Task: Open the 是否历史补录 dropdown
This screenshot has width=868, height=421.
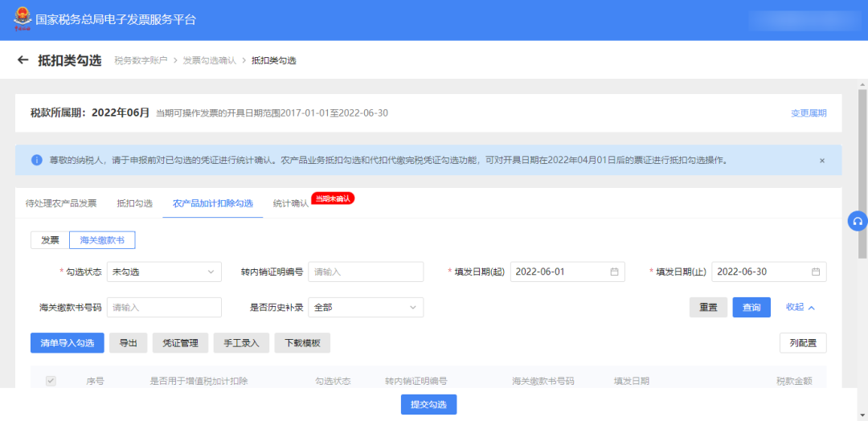Action: pyautogui.click(x=366, y=308)
